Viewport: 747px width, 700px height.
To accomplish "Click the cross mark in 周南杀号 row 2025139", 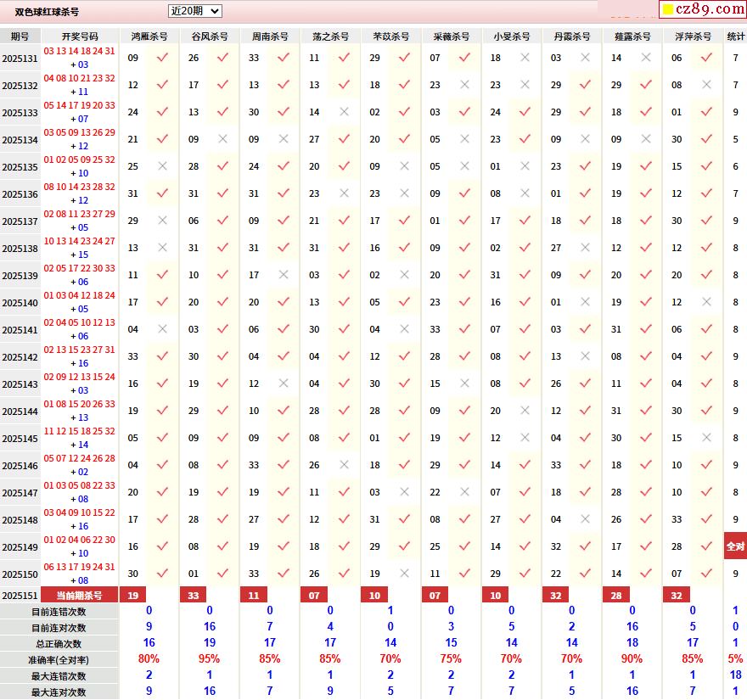I will coord(284,275).
